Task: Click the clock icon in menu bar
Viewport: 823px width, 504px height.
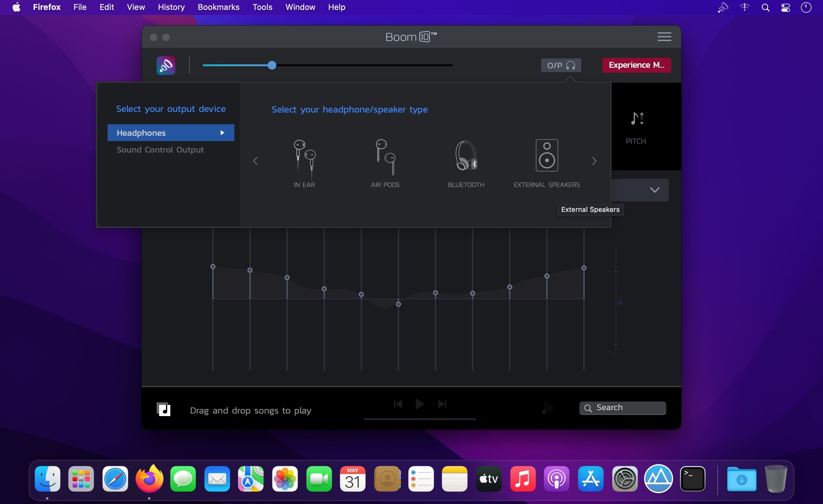Action: pyautogui.click(x=806, y=7)
